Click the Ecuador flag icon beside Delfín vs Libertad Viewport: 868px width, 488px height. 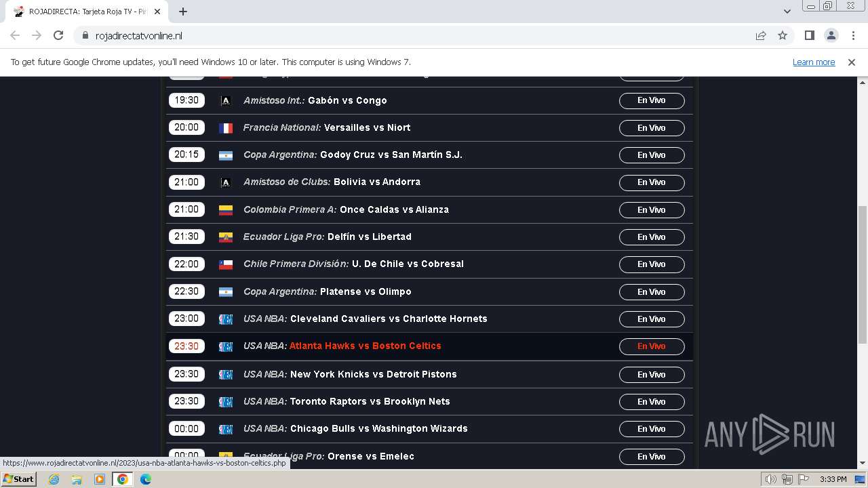pos(226,237)
